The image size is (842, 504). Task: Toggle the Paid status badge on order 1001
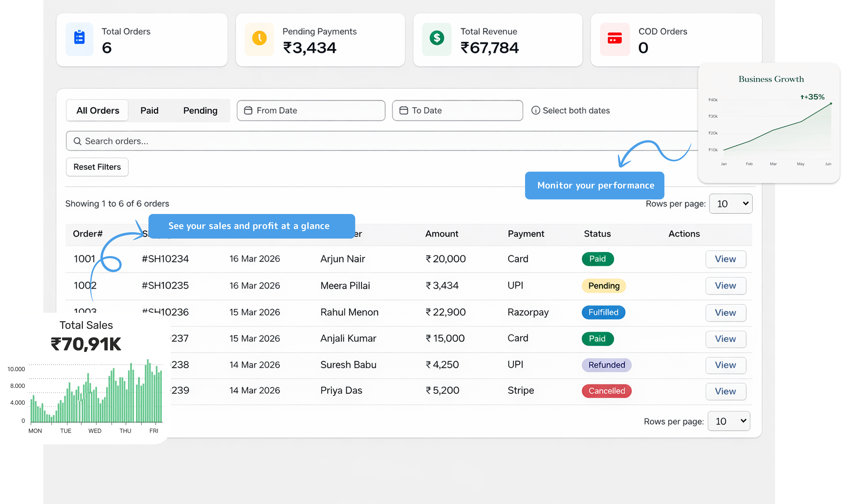[x=597, y=259]
